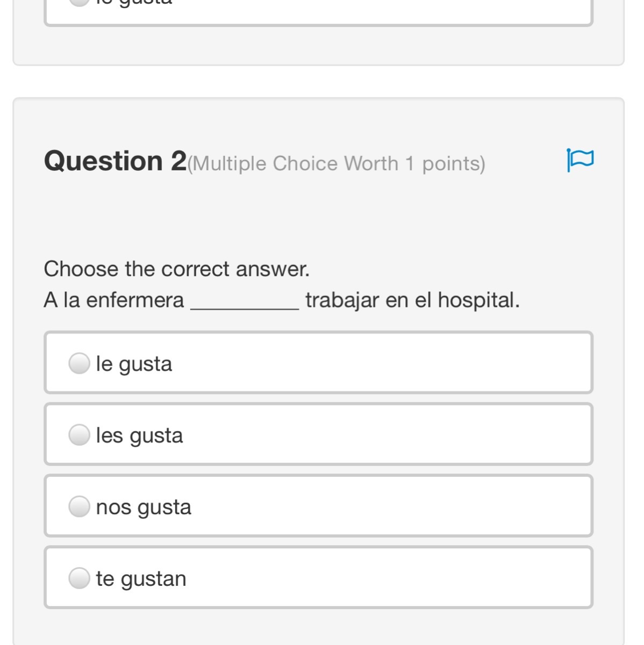Click the "te gustan" answer text
The image size is (644, 645).
click(x=141, y=578)
